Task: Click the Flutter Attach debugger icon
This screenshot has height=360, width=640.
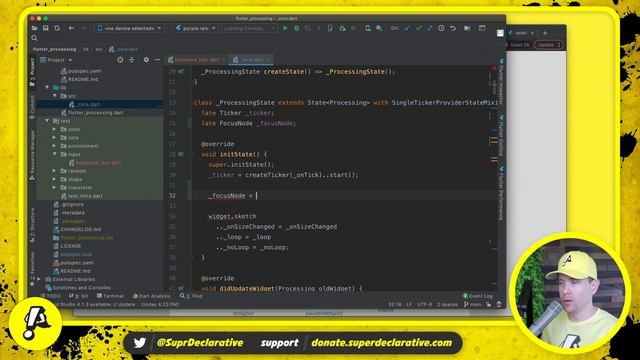Action: (x=342, y=28)
